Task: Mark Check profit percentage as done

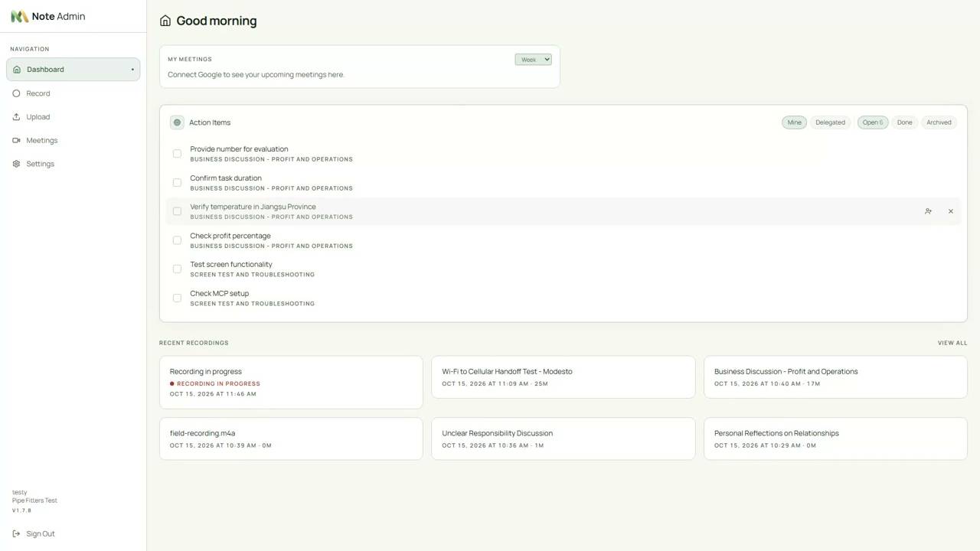Action: coord(177,240)
